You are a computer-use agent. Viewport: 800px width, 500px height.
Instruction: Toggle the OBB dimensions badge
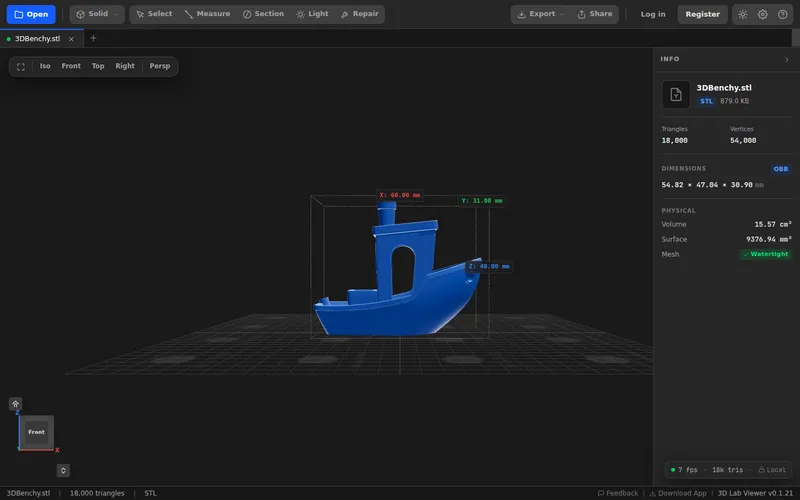(x=781, y=169)
